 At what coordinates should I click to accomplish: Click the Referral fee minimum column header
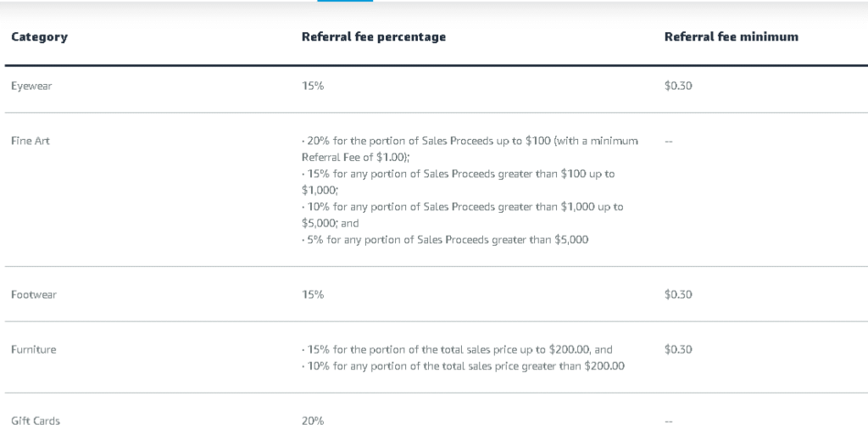click(x=731, y=37)
